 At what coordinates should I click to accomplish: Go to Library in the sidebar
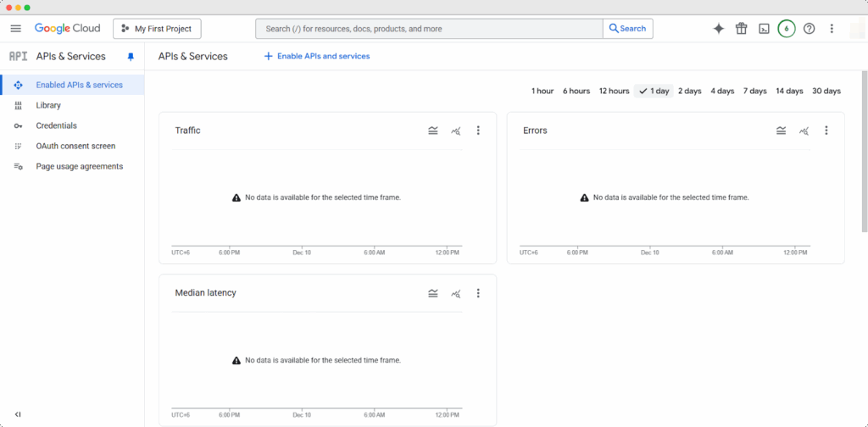pyautogui.click(x=48, y=105)
